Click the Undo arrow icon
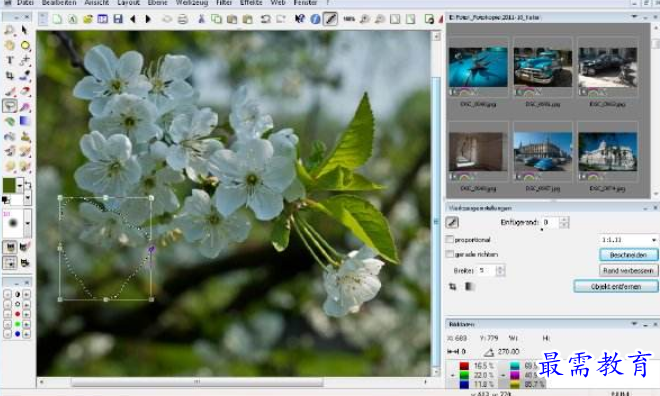This screenshot has height=396, width=660. (265, 19)
